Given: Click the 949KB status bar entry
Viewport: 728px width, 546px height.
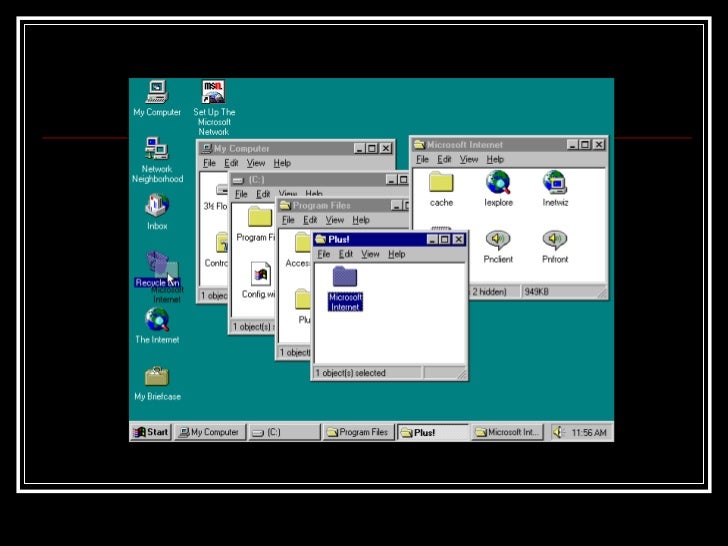Looking at the screenshot, I should click(536, 292).
